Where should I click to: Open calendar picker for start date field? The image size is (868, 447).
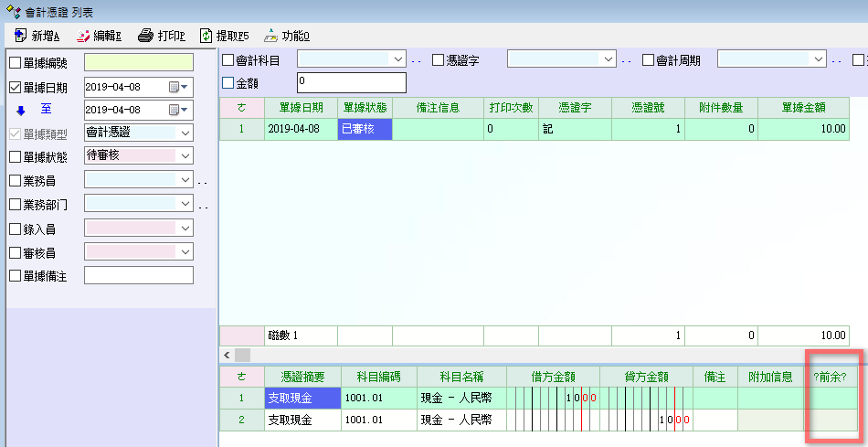174,87
